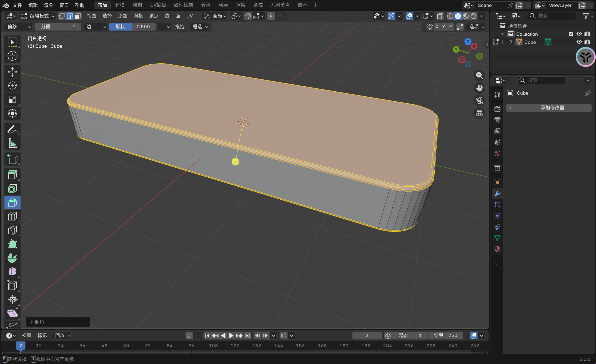The image size is (596, 364).
Task: Hide Cube object in outliner
Action: click(579, 42)
